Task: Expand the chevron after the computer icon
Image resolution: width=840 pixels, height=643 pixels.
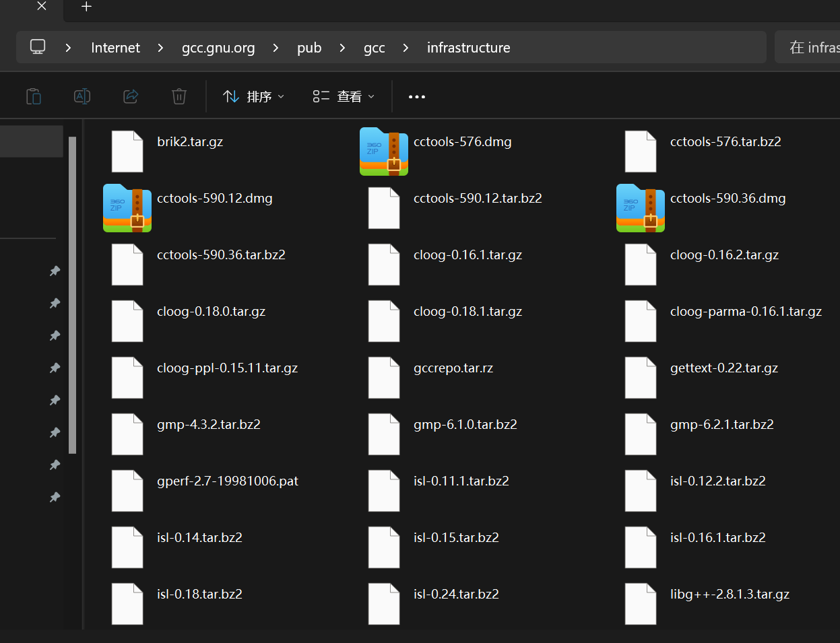Action: coord(69,48)
